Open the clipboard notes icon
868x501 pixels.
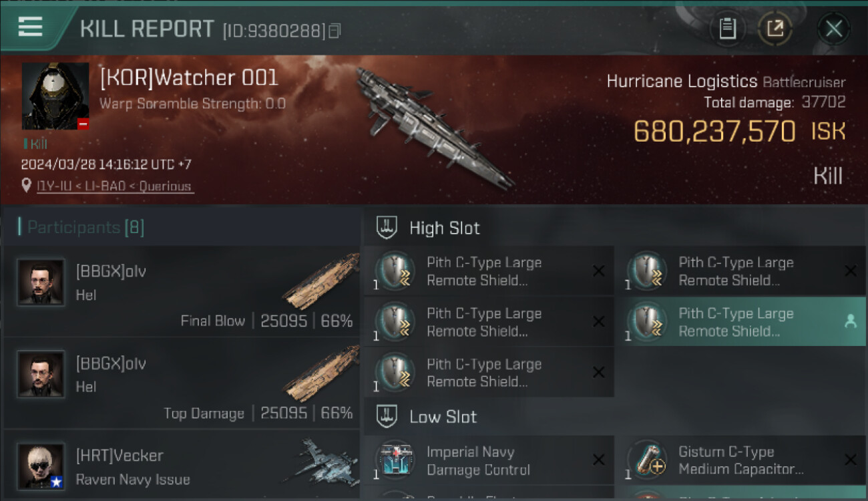coord(727,29)
